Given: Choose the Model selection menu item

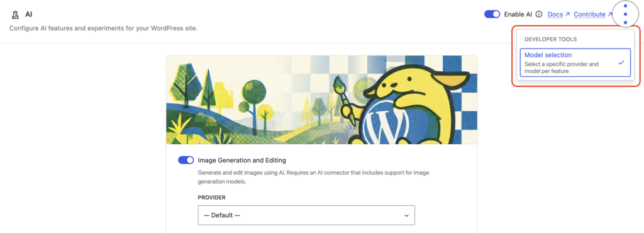Looking at the screenshot, I should click(x=575, y=62).
